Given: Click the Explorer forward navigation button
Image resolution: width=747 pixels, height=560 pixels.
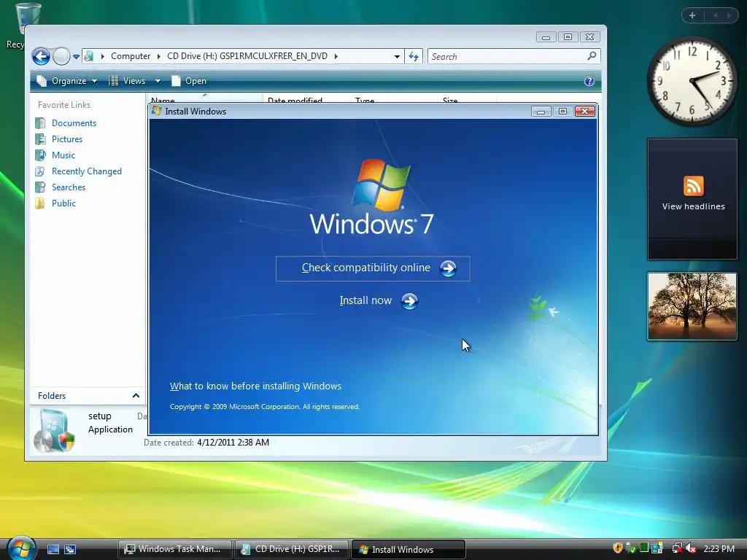Looking at the screenshot, I should coord(61,57).
